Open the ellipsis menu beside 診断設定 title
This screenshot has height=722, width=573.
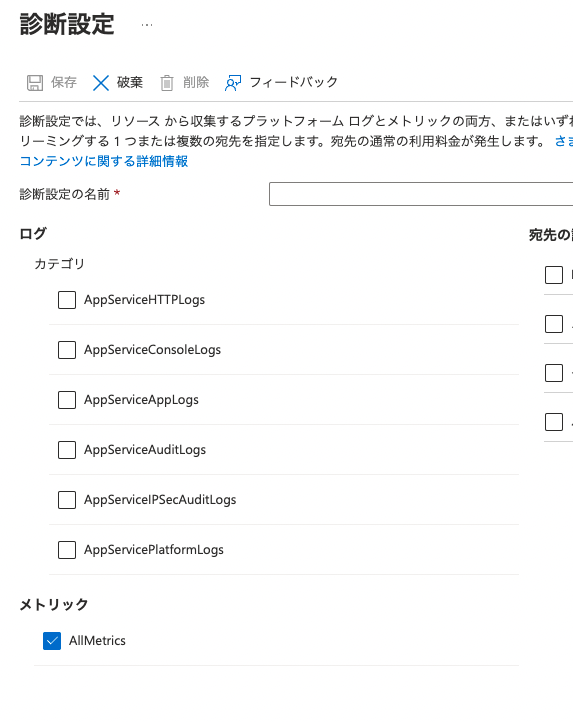coord(147,25)
